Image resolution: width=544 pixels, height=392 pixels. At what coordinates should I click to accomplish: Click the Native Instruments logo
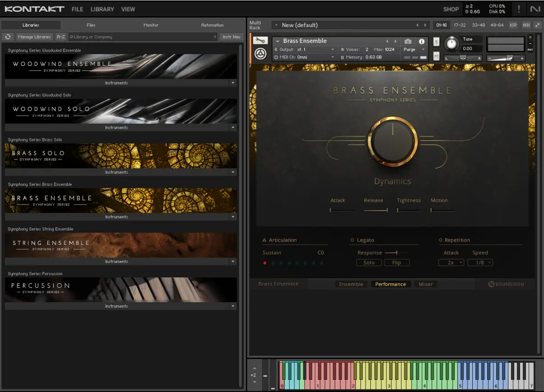[x=534, y=9]
